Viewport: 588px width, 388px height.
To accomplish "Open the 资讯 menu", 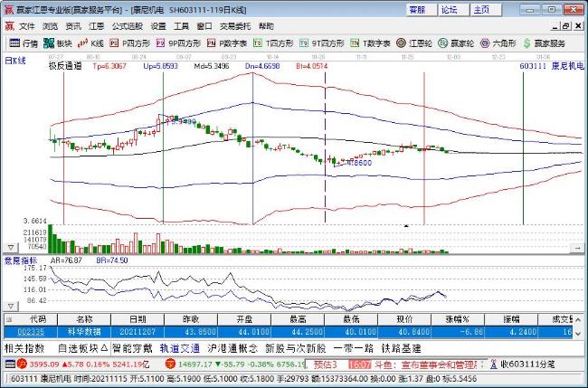I will point(73,26).
